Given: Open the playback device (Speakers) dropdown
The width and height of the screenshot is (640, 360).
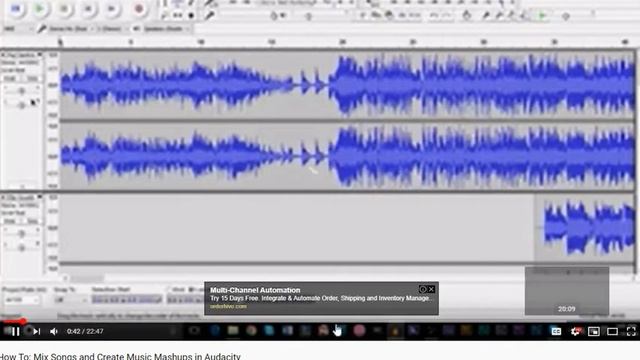Looking at the screenshot, I should tap(167, 29).
